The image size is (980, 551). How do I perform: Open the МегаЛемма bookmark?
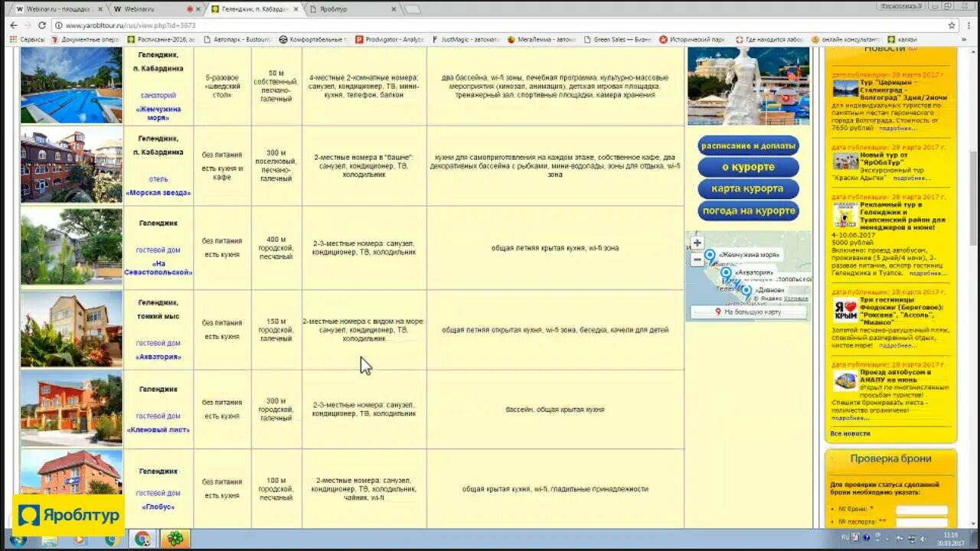(541, 39)
